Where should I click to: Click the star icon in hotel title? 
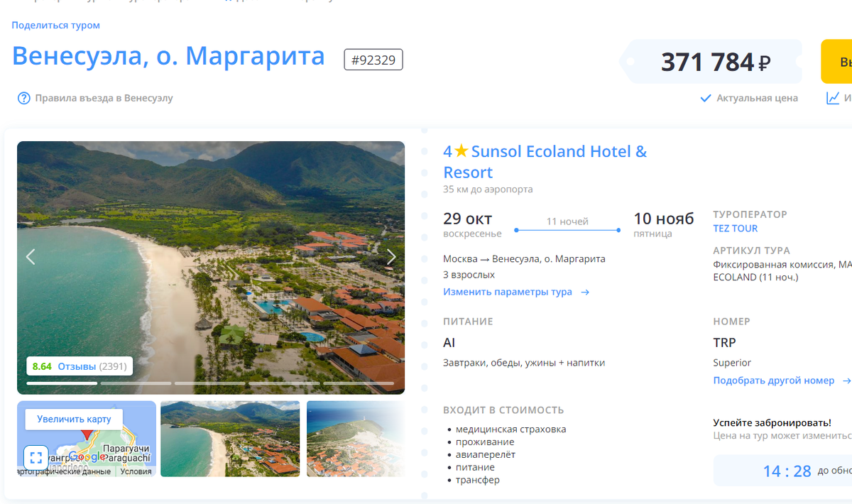pos(461,151)
